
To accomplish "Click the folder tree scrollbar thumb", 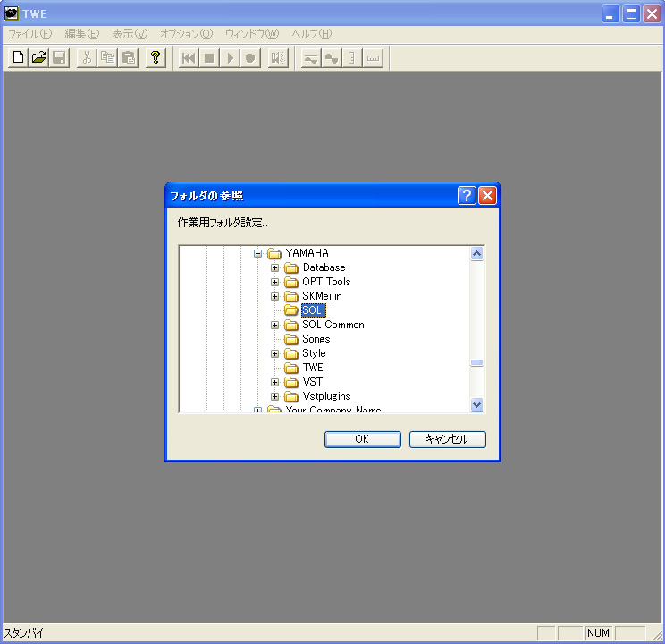I will tap(476, 362).
